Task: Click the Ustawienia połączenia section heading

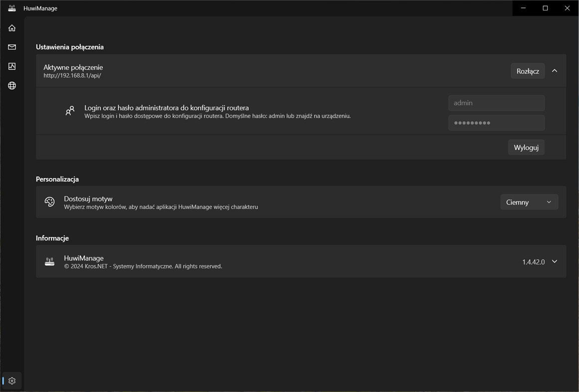Action: [x=69, y=46]
